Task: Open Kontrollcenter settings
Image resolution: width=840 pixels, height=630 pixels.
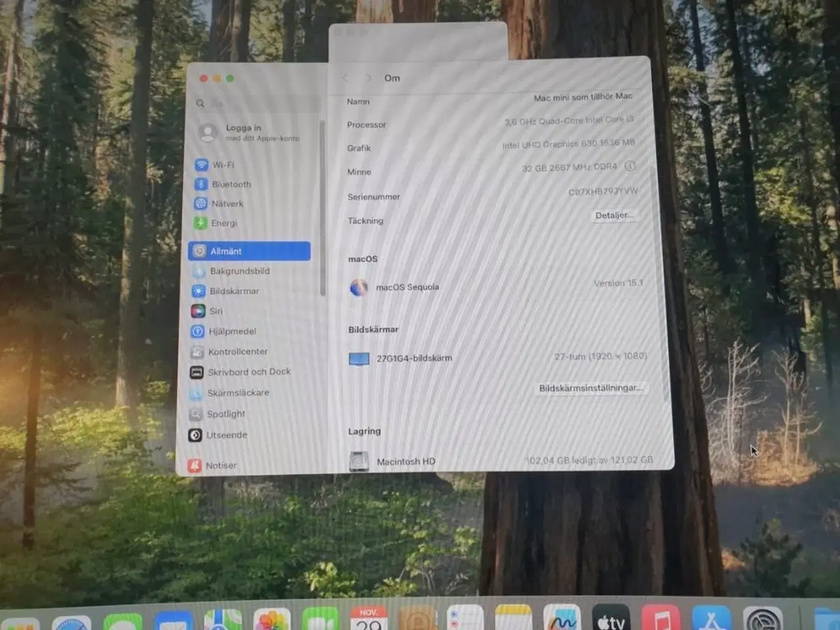Action: click(237, 352)
